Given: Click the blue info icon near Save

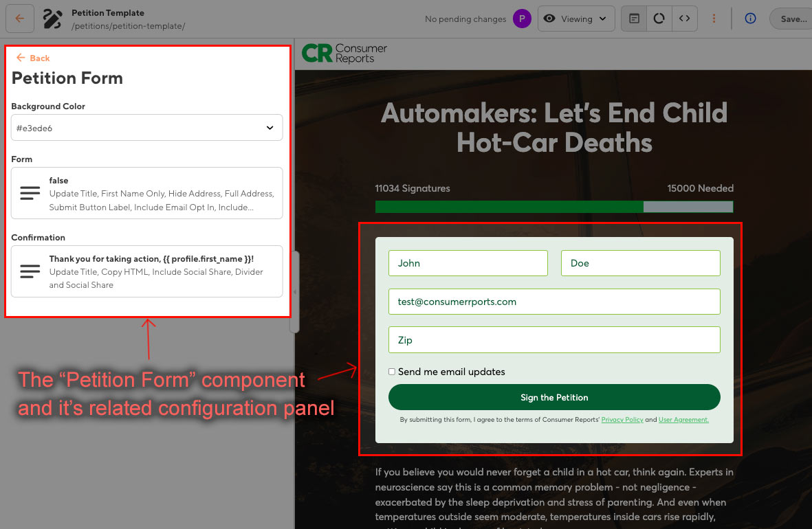Looking at the screenshot, I should pyautogui.click(x=749, y=19).
